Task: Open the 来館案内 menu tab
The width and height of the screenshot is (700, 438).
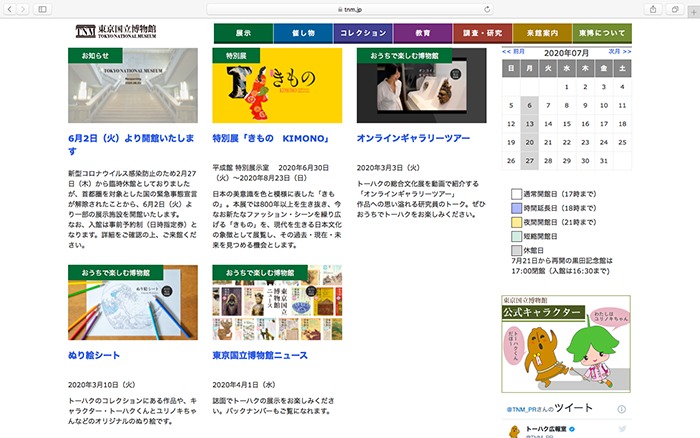Action: point(542,33)
